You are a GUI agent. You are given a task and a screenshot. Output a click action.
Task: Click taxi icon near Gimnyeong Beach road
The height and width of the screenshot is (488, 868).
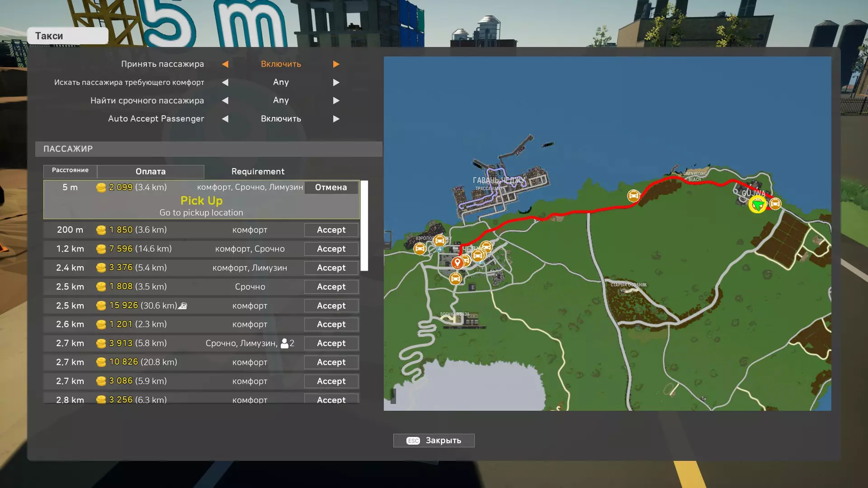[x=633, y=195]
